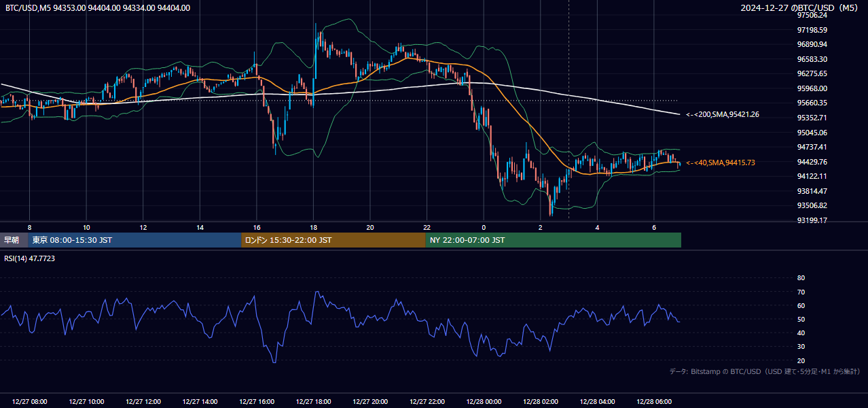The width and height of the screenshot is (868, 408).
Task: Select the 200 SMA label 95421.26
Action: pos(723,114)
